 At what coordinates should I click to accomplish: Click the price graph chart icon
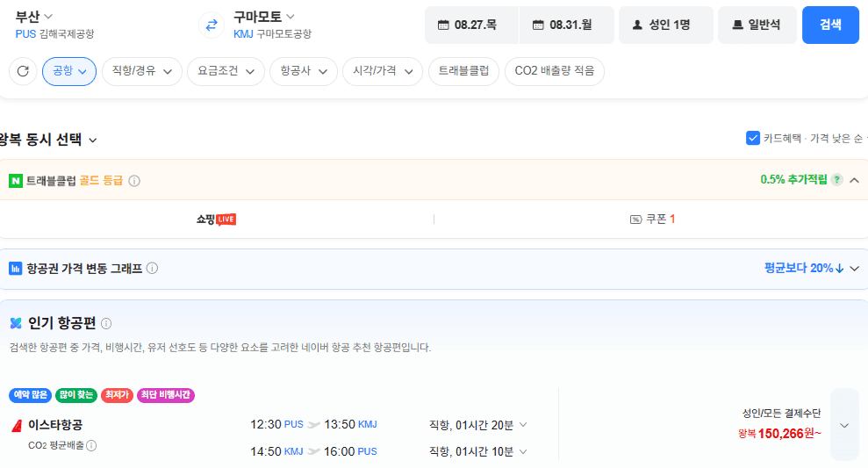click(16, 269)
